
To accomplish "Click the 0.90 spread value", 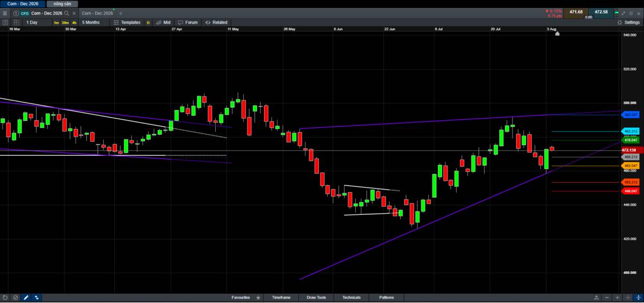I will 589,17.
